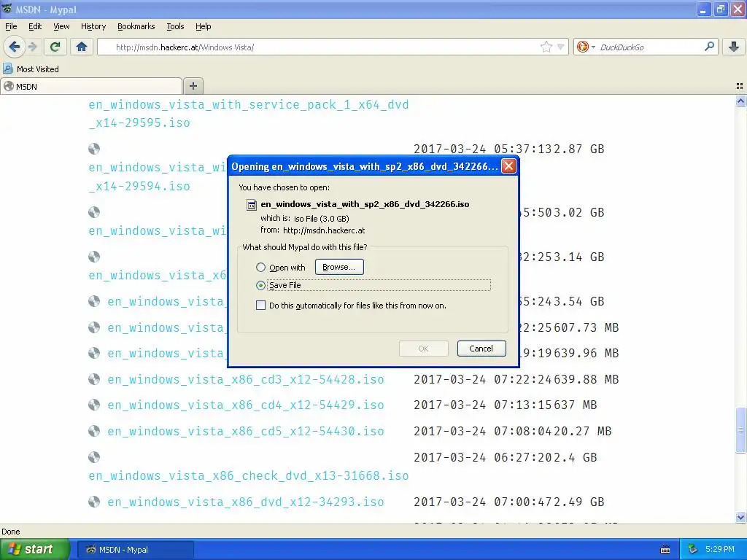Select the Save File radio button
747x560 pixels.
click(260, 285)
